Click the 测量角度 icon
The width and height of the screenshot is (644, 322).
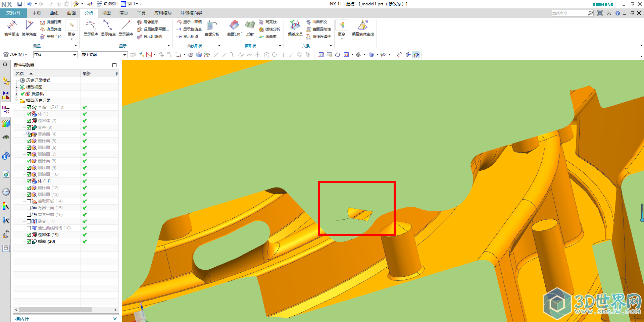[x=43, y=30]
